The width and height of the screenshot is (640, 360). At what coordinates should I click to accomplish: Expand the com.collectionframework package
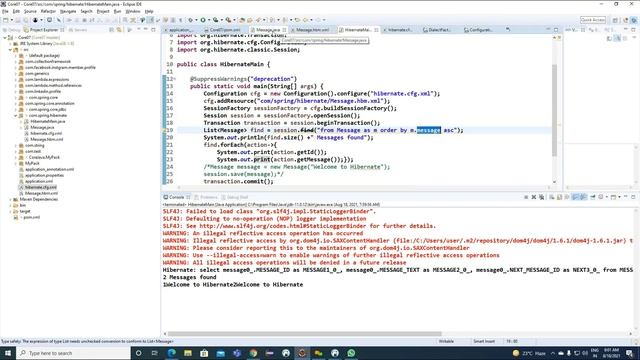16,62
